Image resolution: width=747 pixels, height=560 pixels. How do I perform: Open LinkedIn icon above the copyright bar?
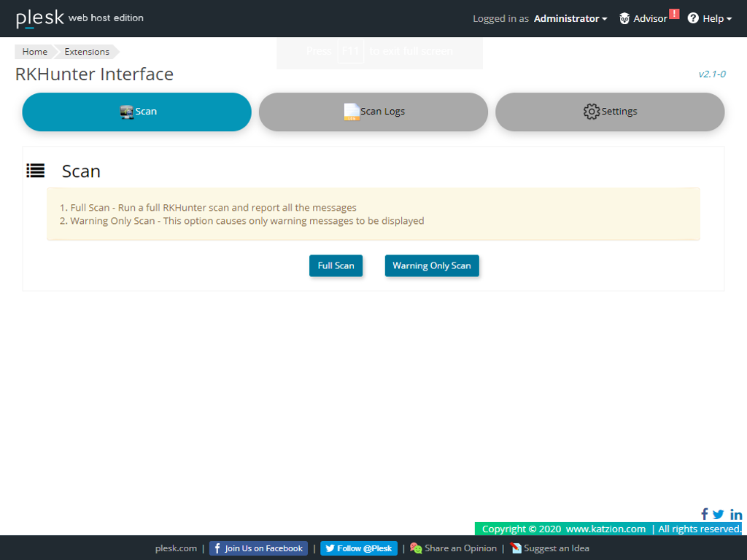(x=736, y=514)
